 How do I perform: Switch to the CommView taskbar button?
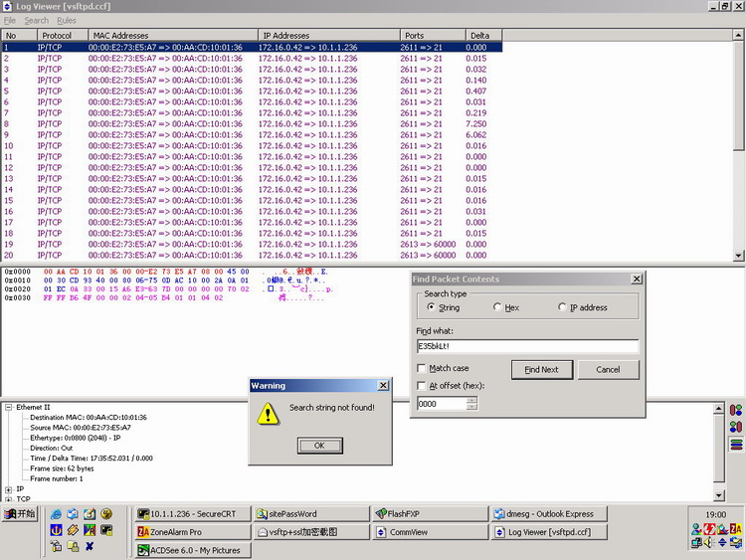[x=431, y=532]
